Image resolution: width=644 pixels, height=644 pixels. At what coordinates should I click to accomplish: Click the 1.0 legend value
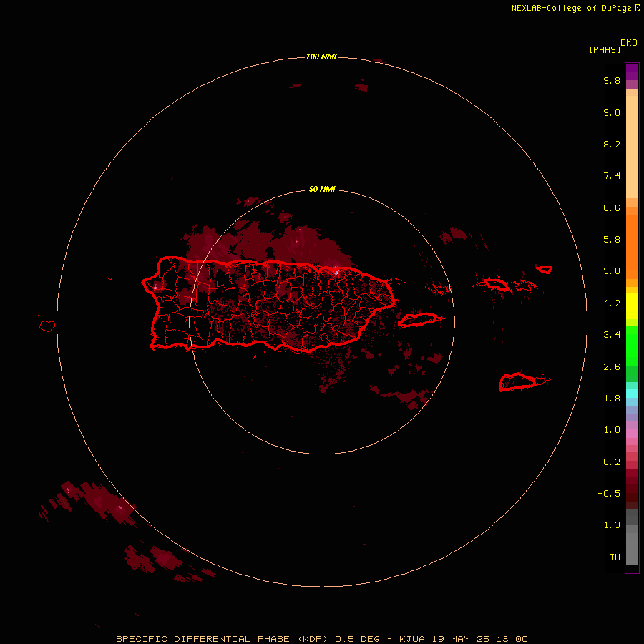pos(612,430)
